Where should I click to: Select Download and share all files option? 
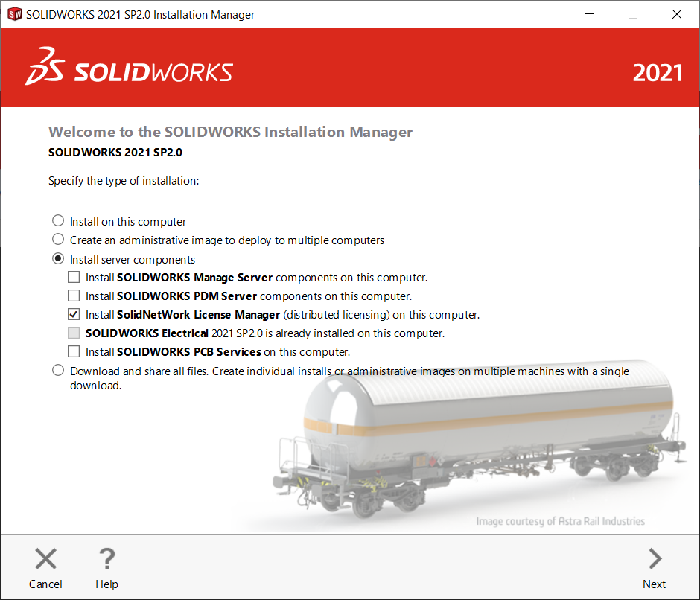58,369
